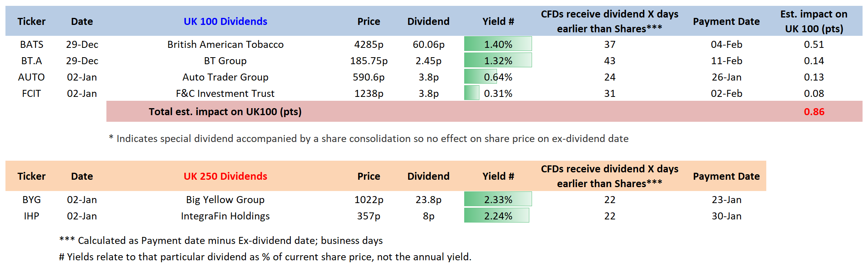Click the 1.40% yield data bar
Image resolution: width=868 pixels, height=270 pixels.
point(498,44)
